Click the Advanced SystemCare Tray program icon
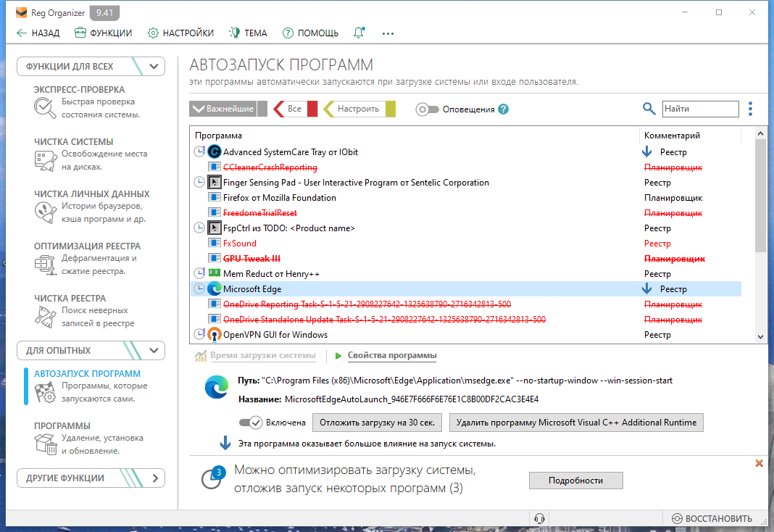This screenshot has width=774, height=532. [x=214, y=151]
